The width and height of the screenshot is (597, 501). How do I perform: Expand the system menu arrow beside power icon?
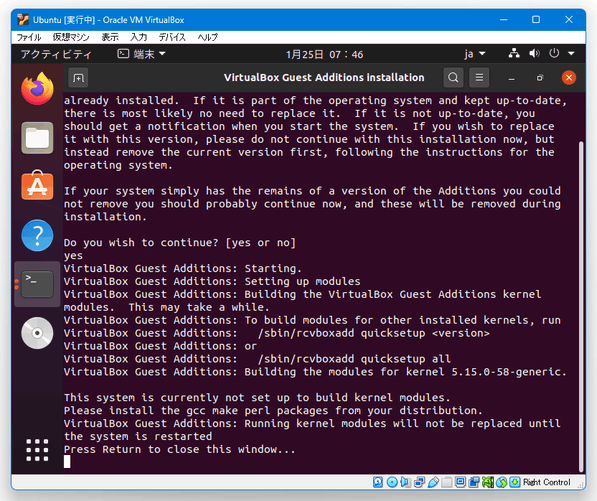(x=571, y=54)
